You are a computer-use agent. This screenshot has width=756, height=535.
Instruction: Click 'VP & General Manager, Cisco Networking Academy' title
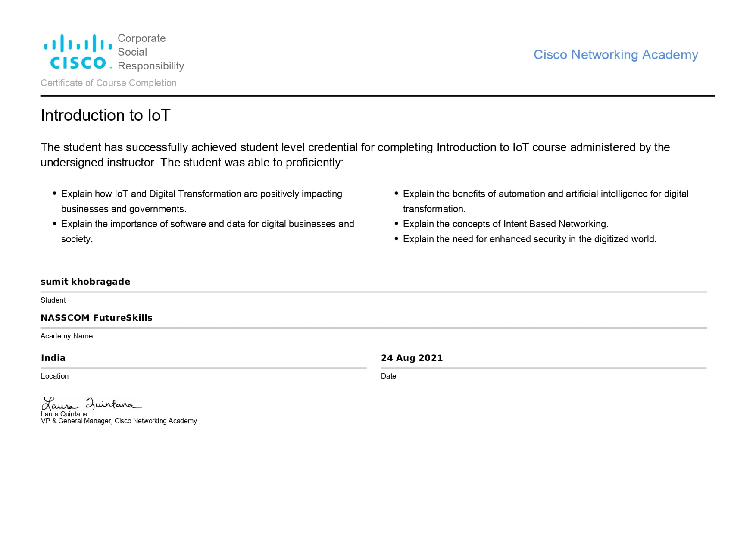[119, 421]
